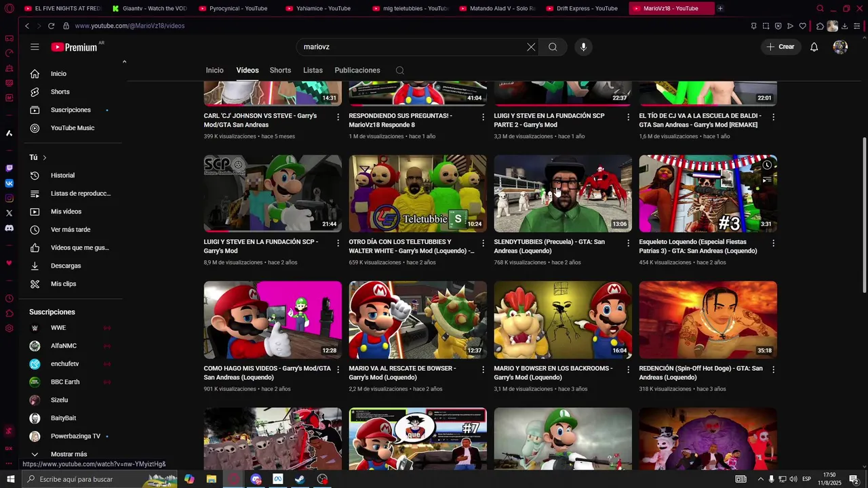Open more options for RESPONDIENDO SUS PREGUNTAS video
Image resolution: width=868 pixels, height=488 pixels.
point(483,117)
